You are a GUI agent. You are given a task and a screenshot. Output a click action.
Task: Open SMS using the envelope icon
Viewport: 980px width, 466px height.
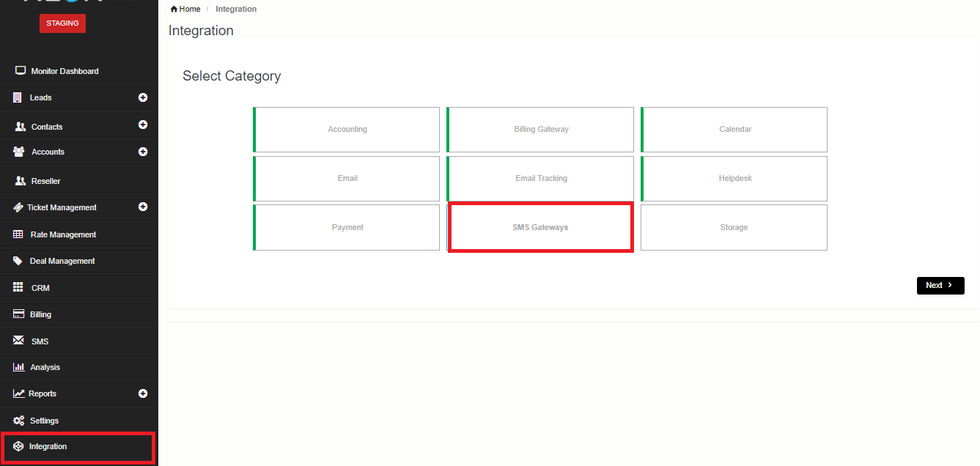click(18, 341)
